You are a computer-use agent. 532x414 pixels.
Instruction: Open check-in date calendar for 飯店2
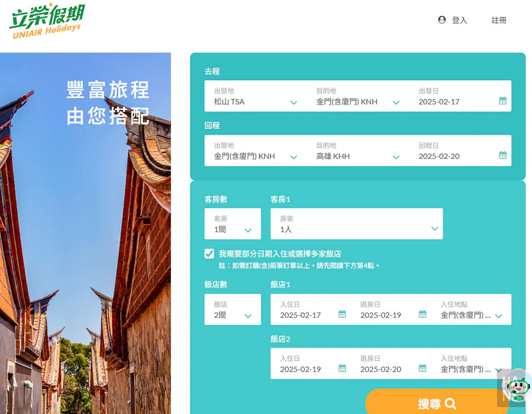[x=342, y=369]
